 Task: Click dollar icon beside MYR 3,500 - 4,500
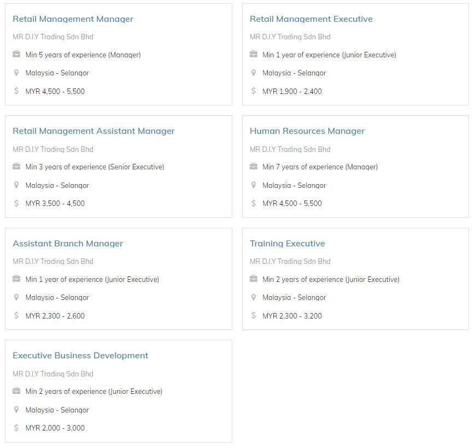tap(16, 203)
